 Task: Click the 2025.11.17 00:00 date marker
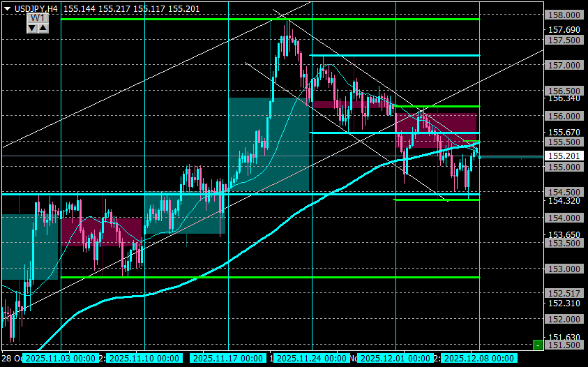(x=228, y=359)
